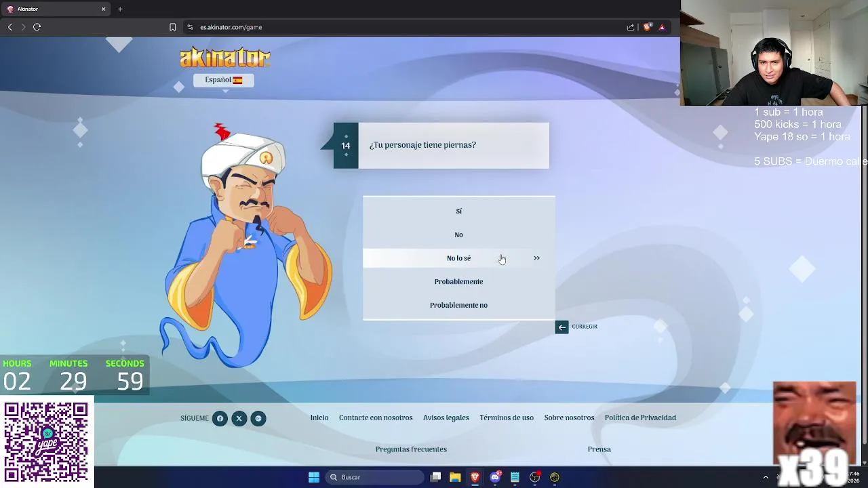Viewport: 868px width, 488px height.
Task: Open the 'Avisos legales' link
Action: coord(446,418)
